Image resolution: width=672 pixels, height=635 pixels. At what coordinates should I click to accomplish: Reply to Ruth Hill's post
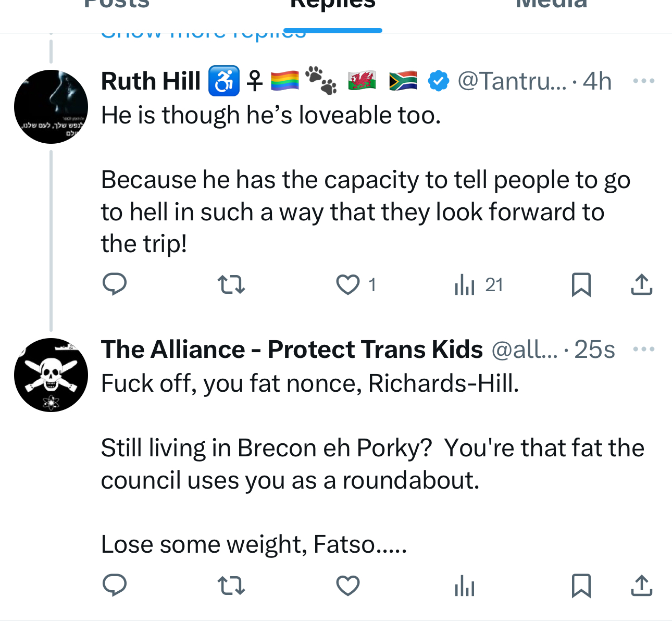click(x=115, y=284)
